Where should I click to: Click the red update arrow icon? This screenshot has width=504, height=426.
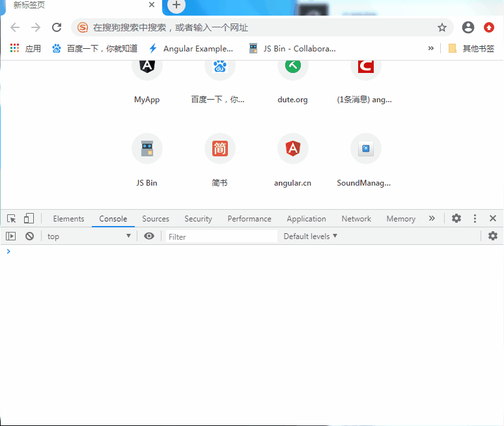point(489,27)
